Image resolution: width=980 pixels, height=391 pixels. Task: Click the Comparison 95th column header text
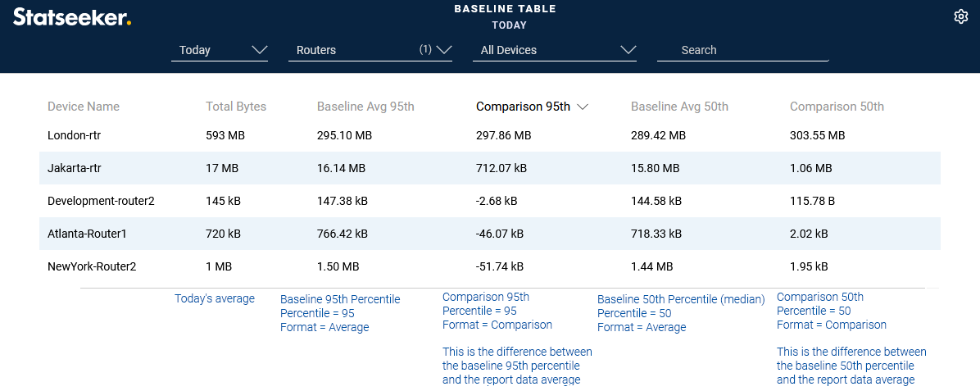523,107
